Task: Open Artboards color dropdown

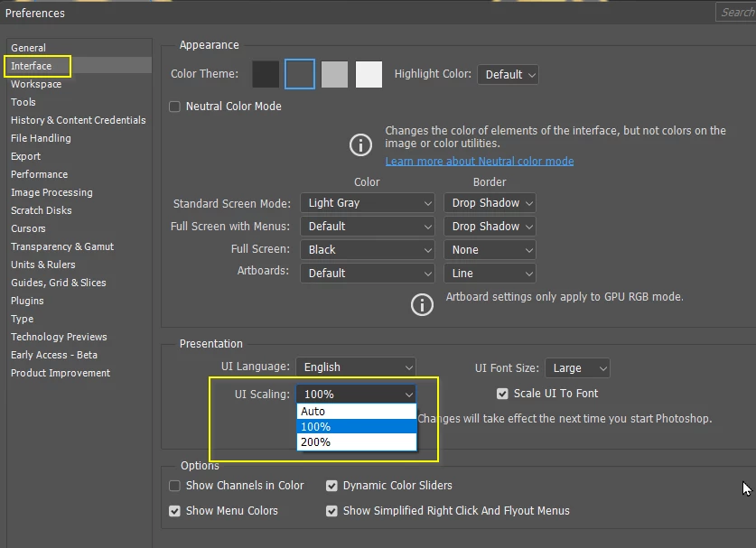Action: (x=368, y=274)
